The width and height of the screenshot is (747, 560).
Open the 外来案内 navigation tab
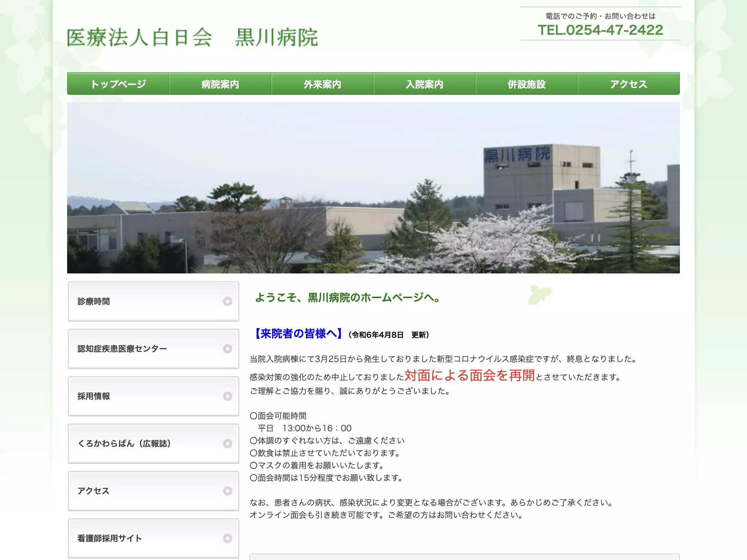322,84
